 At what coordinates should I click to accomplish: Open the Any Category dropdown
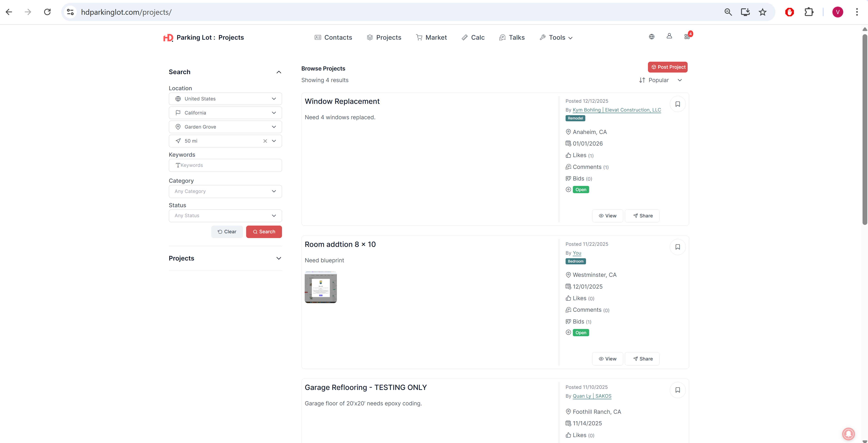coord(225,191)
